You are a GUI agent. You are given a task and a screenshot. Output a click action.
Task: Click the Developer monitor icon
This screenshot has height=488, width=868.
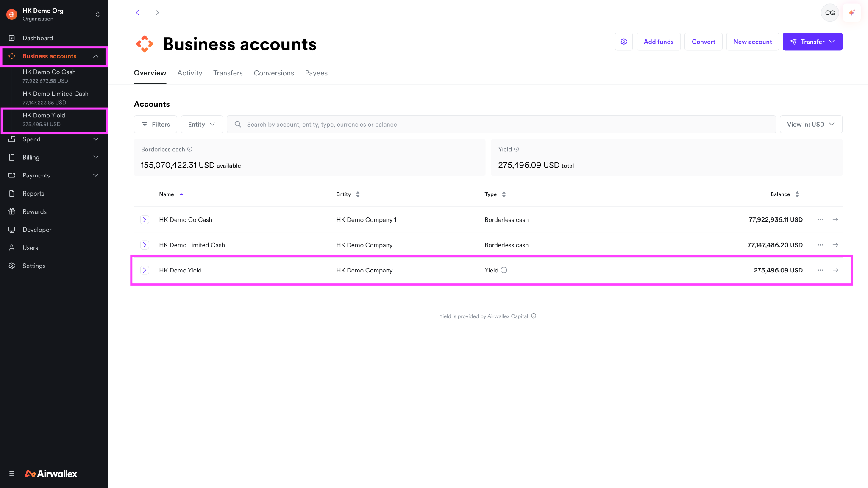tap(12, 230)
